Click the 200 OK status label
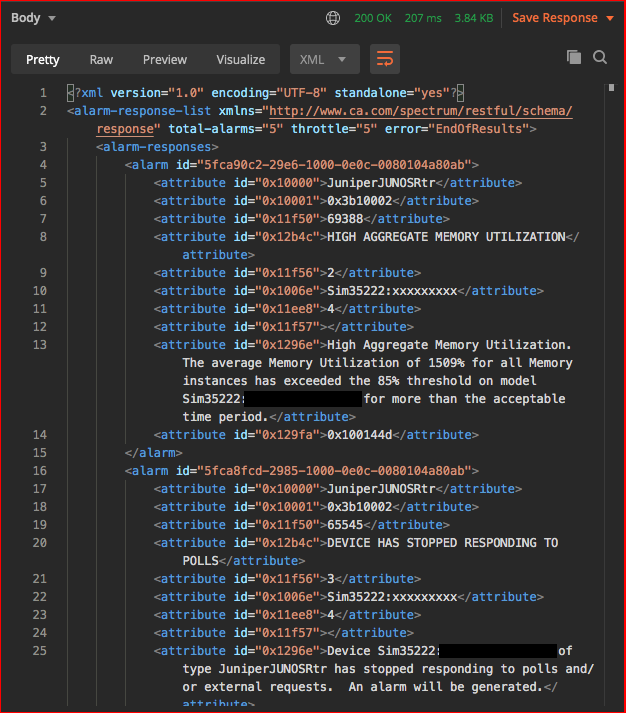The image size is (626, 713). coord(373,18)
